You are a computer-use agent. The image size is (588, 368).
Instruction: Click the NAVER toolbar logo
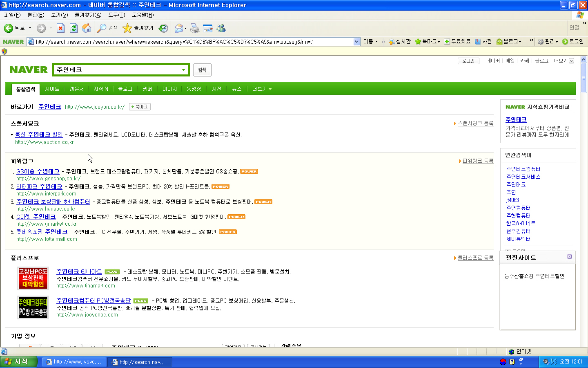13,42
